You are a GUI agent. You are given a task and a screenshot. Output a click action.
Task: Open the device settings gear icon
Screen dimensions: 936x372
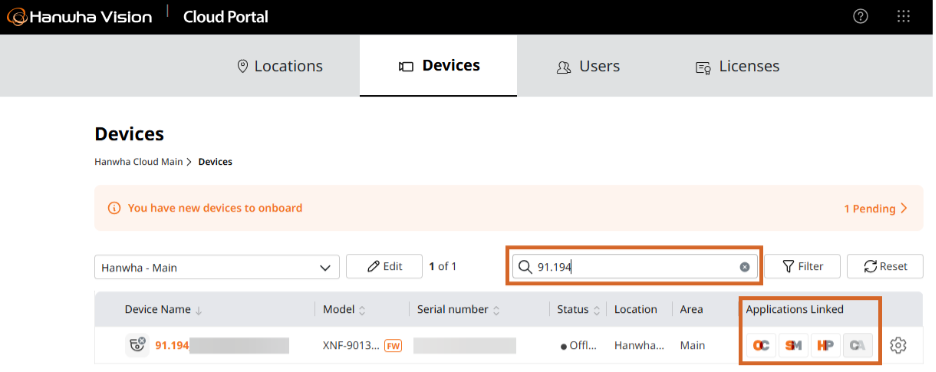898,345
